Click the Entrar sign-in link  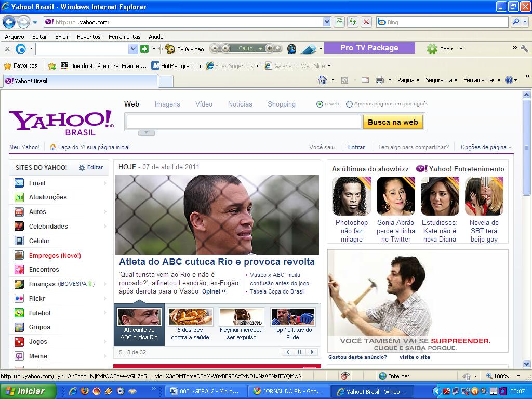[x=356, y=147]
